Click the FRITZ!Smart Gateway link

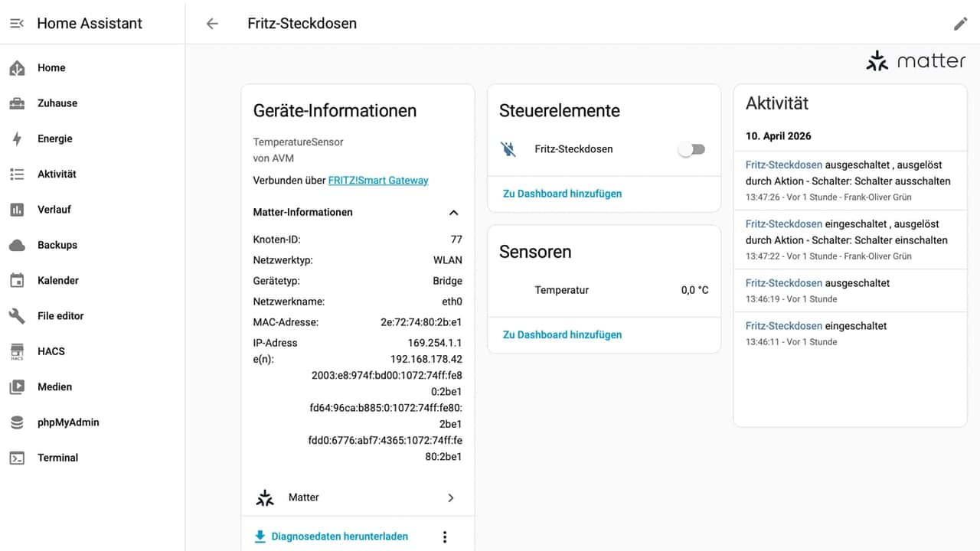378,181
